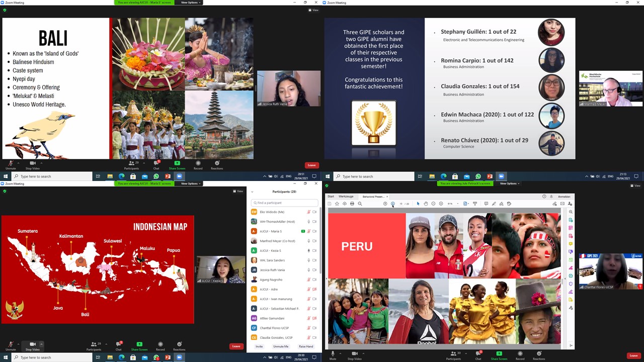Open Chat in the Bali slide meeting

(156, 164)
